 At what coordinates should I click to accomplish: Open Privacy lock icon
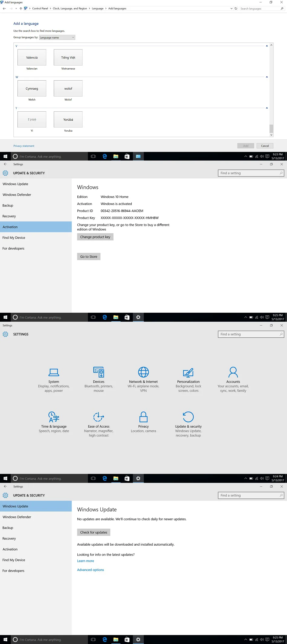coord(143,417)
